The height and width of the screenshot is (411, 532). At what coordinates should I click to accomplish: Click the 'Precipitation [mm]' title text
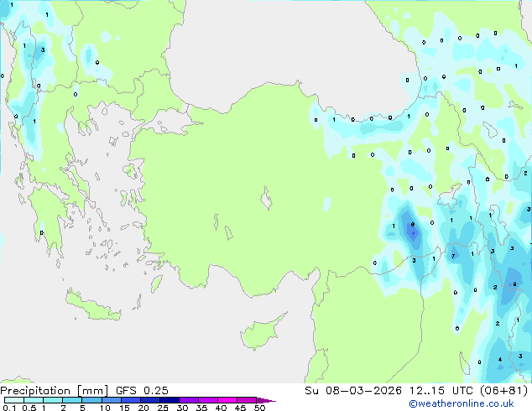coord(54,391)
